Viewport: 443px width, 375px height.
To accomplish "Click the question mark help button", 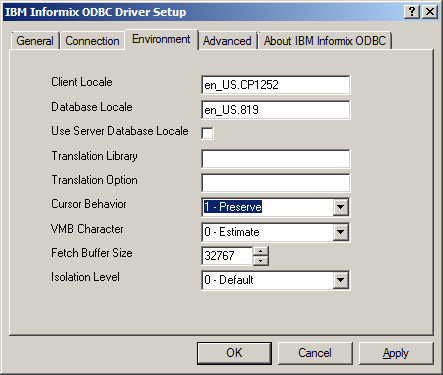I will [x=412, y=12].
